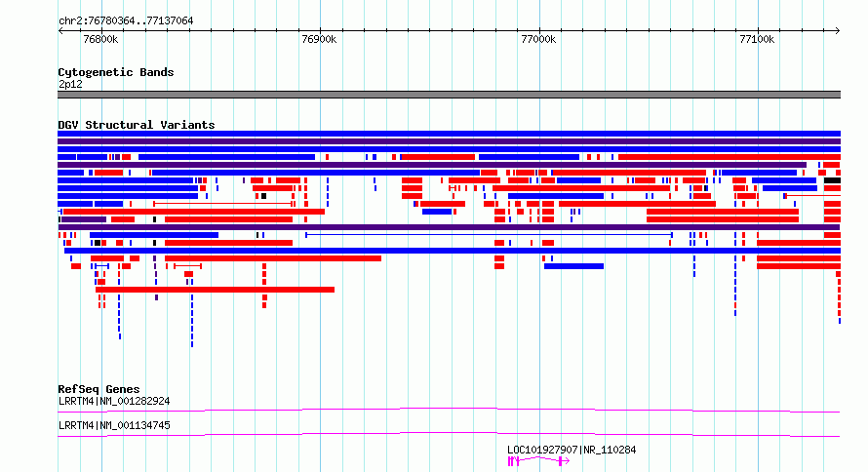Select the LOC101927907|NR_110284 gene label
Screen dimensions: 868x472
click(x=572, y=450)
